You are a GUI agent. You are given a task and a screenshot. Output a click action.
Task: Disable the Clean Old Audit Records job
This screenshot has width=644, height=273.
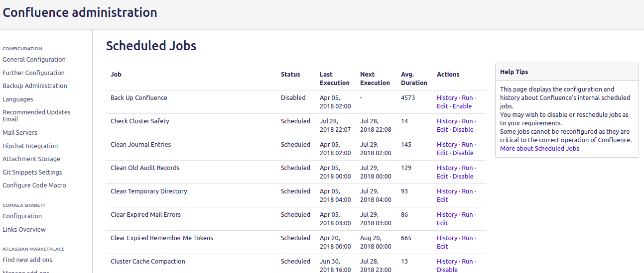point(463,177)
